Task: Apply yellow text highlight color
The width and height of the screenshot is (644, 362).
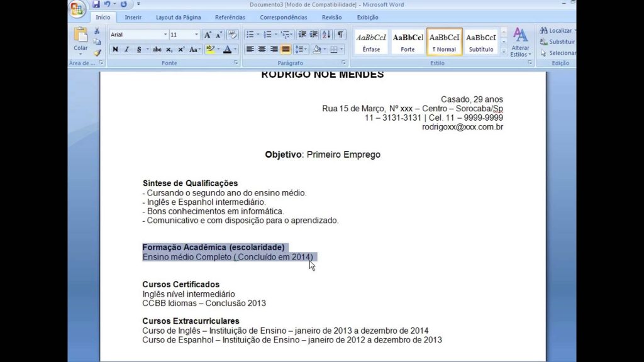Action: tap(210, 49)
